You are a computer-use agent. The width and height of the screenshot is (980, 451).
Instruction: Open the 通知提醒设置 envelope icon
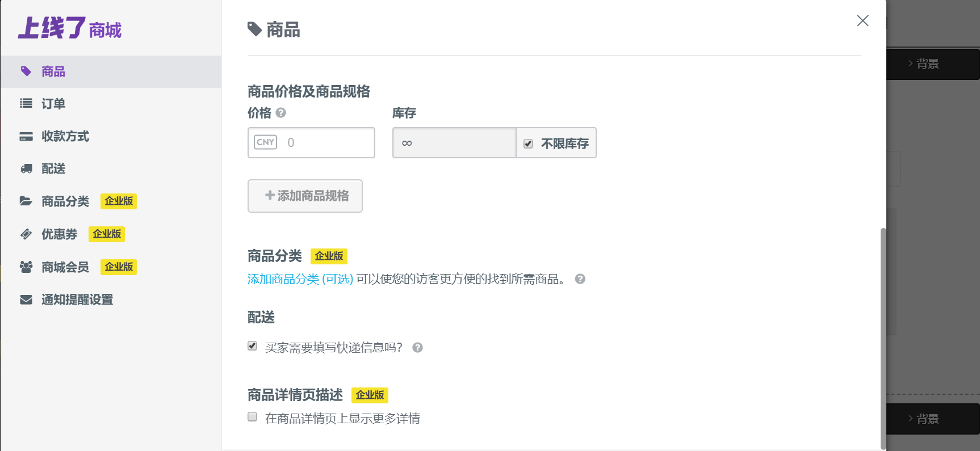coord(26,299)
